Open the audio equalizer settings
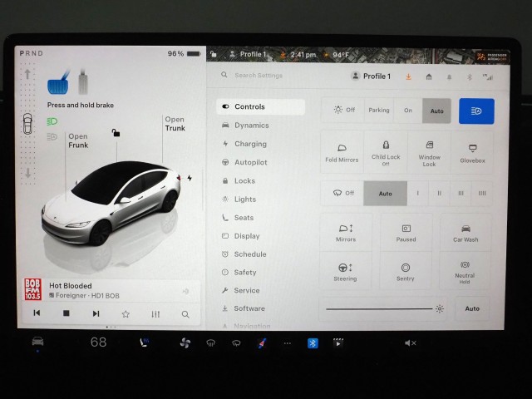The height and width of the screenshot is (399, 532). pyautogui.click(x=155, y=314)
